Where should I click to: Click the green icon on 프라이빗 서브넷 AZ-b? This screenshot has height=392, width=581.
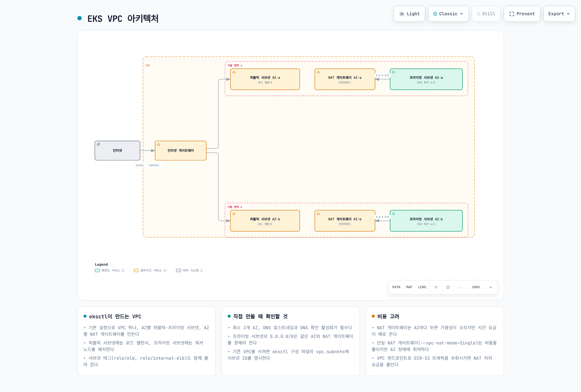[x=394, y=214]
